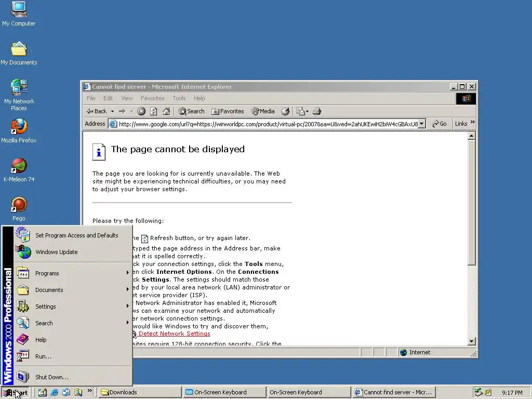Image resolution: width=532 pixels, height=399 pixels.
Task: Open the Forward history dropdown arrow
Action: coord(131,111)
